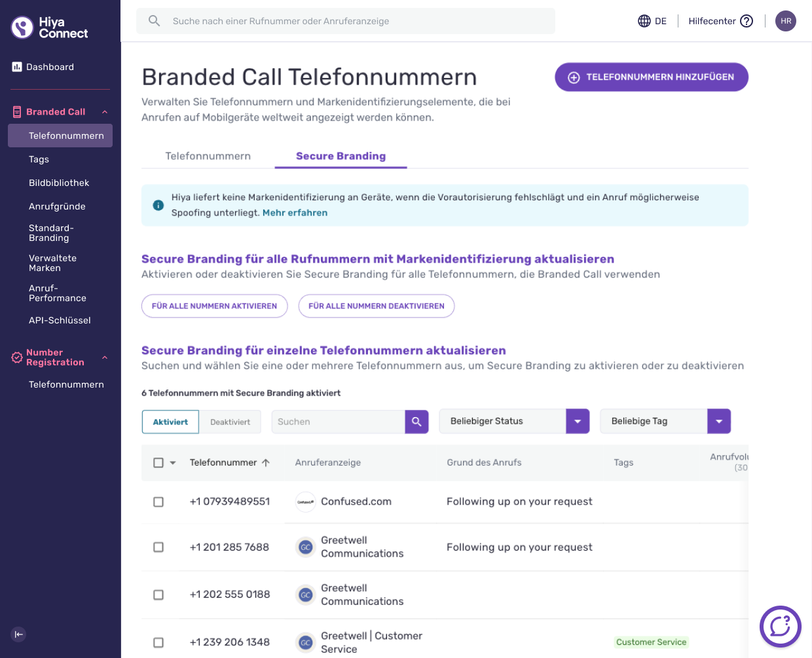
Task: Open Bildbibliothek in the sidebar
Action: [x=59, y=183]
